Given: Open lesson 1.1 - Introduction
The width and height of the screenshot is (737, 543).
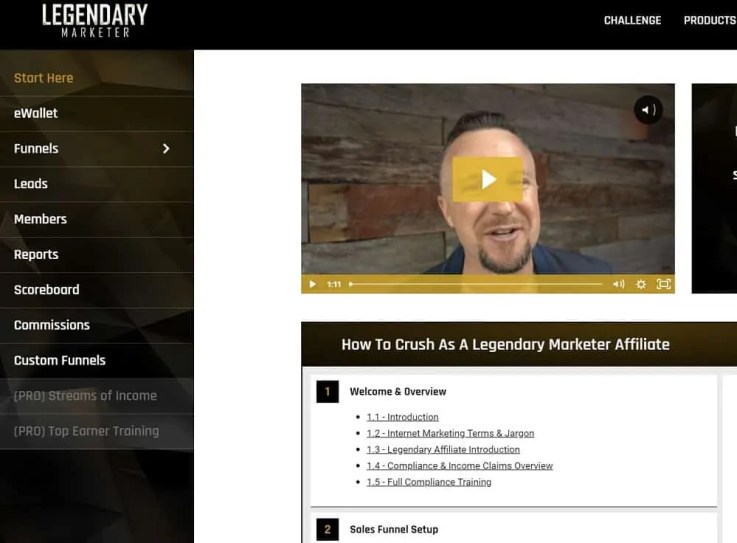Looking at the screenshot, I should pyautogui.click(x=402, y=417).
